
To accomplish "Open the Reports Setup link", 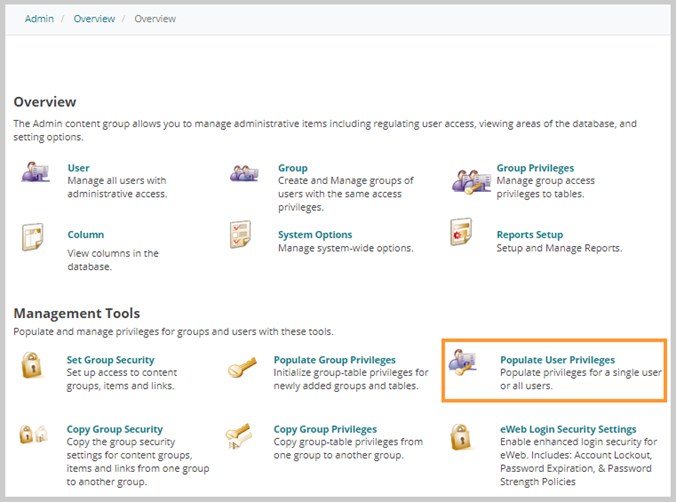I will pyautogui.click(x=529, y=235).
